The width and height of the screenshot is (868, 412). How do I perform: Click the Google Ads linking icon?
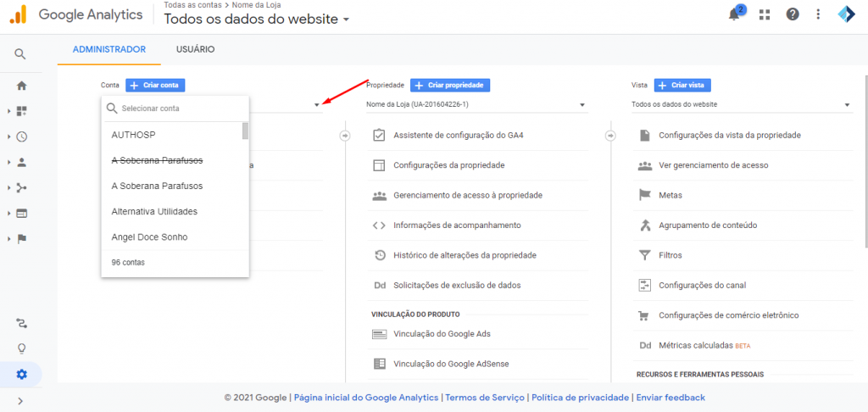pos(379,334)
